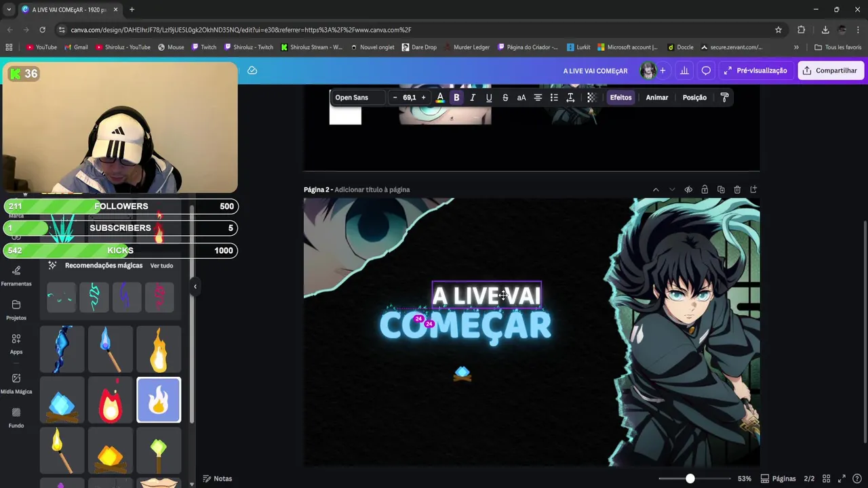The height and width of the screenshot is (488, 868).
Task: Toggle uppercase aA text option
Action: (521, 98)
